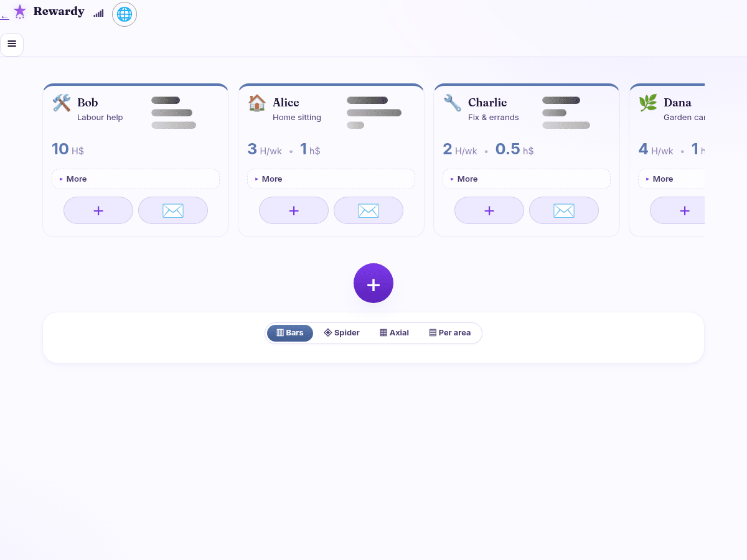
Task: Click the Rewardy star logo
Action: 20,11
